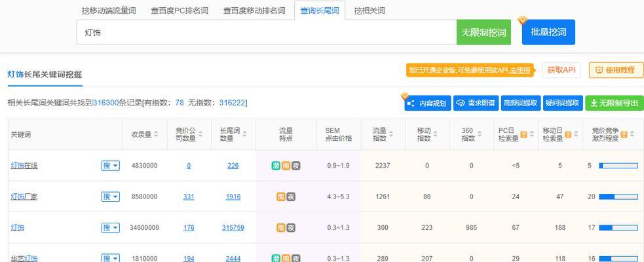This screenshot has height=262, width=644.
Task: Click 潜 tag in 灯饰在线 row
Action: (x=276, y=166)
